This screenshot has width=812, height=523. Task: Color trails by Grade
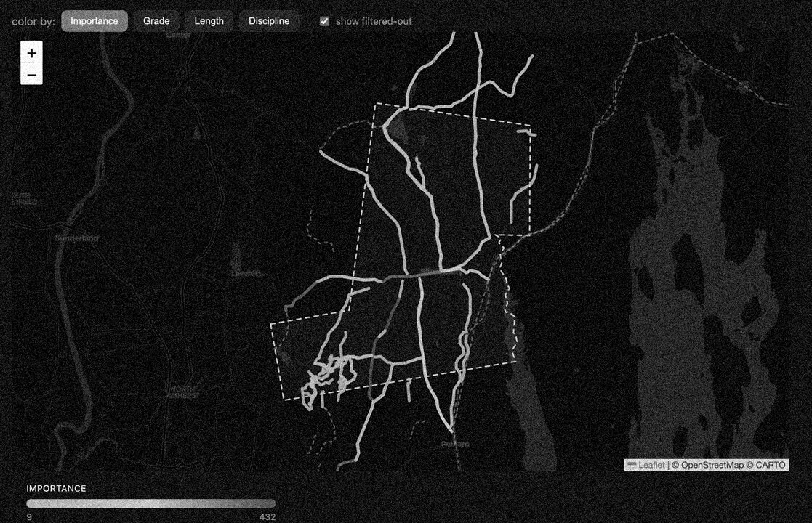156,21
